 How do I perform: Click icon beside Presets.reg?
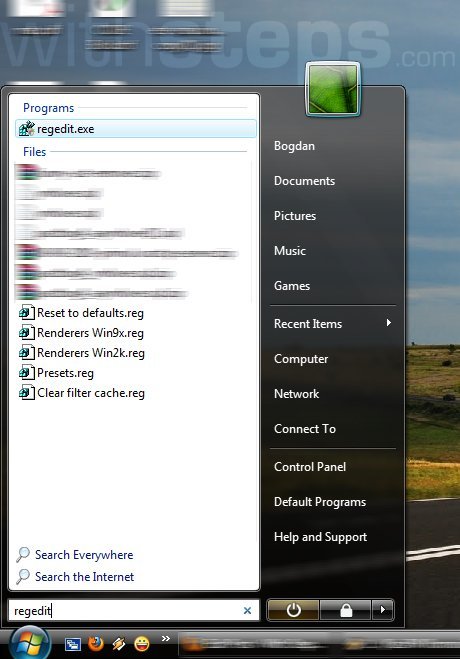tap(26, 373)
